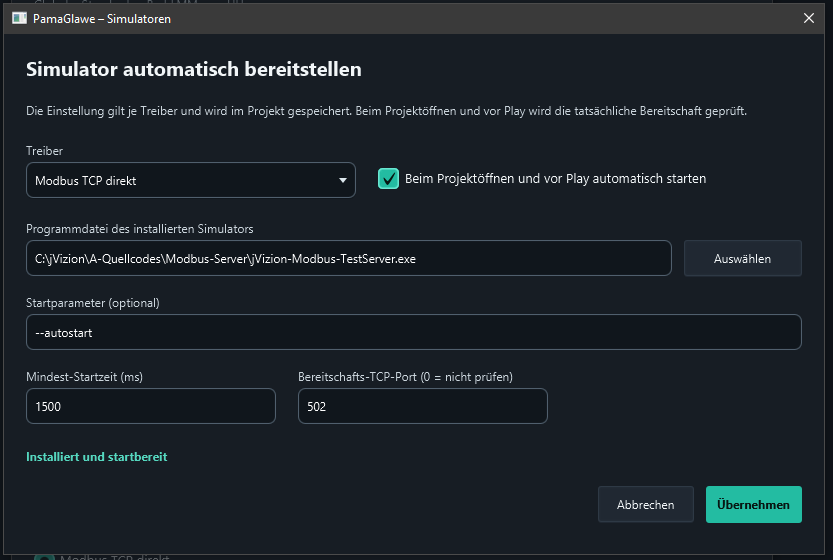Screen dimensions: 833x560
Task: Click the description text starting 'Die Einstellung gilt'
Action: point(386,111)
